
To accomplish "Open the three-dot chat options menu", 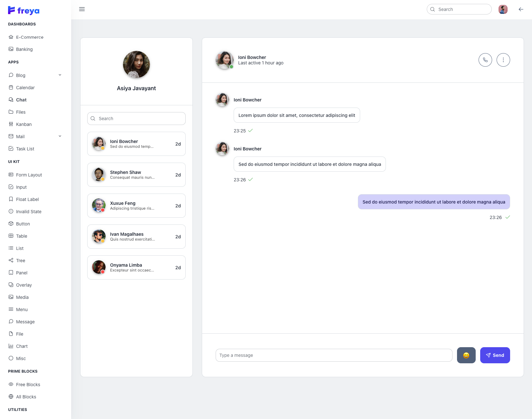I will coord(503,60).
